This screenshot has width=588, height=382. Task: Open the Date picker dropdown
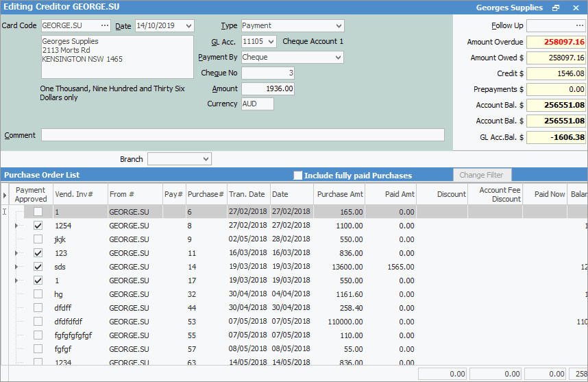point(188,26)
